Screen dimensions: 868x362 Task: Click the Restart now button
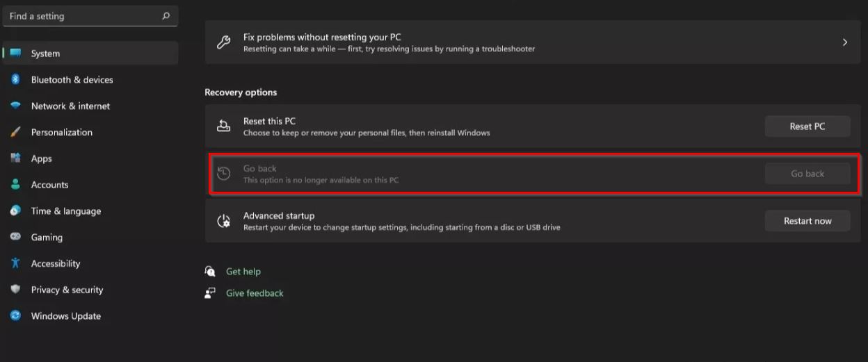[x=807, y=221]
